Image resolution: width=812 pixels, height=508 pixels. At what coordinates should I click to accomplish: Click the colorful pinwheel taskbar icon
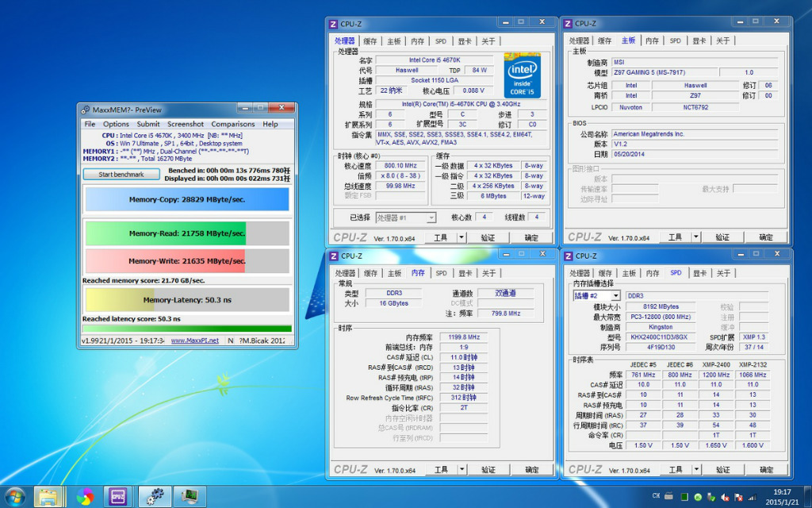(86, 496)
